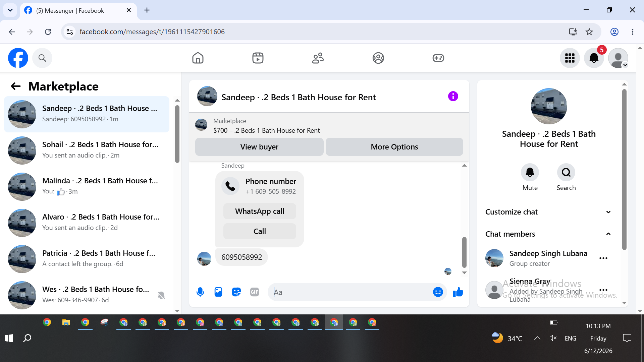Mute this conversation with the bell
Image resolution: width=644 pixels, height=362 pixels.
[x=530, y=172]
